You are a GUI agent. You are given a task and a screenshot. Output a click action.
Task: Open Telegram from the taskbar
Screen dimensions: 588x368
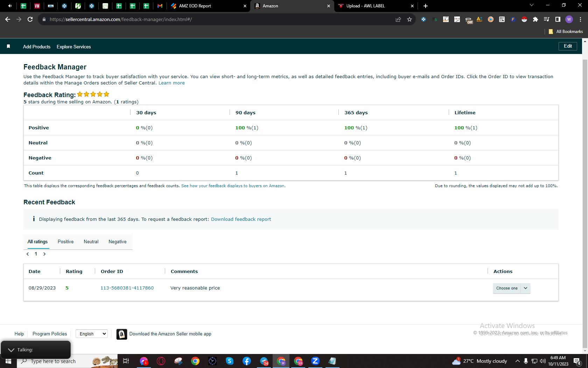264,361
